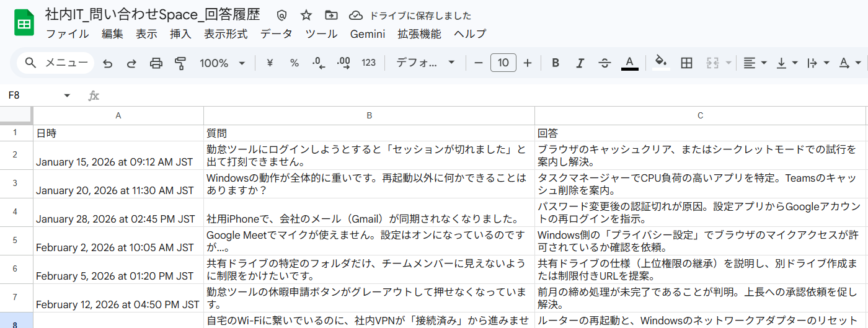Move document using the folder icon
Viewport: 868px width, 328px height.
point(331,16)
